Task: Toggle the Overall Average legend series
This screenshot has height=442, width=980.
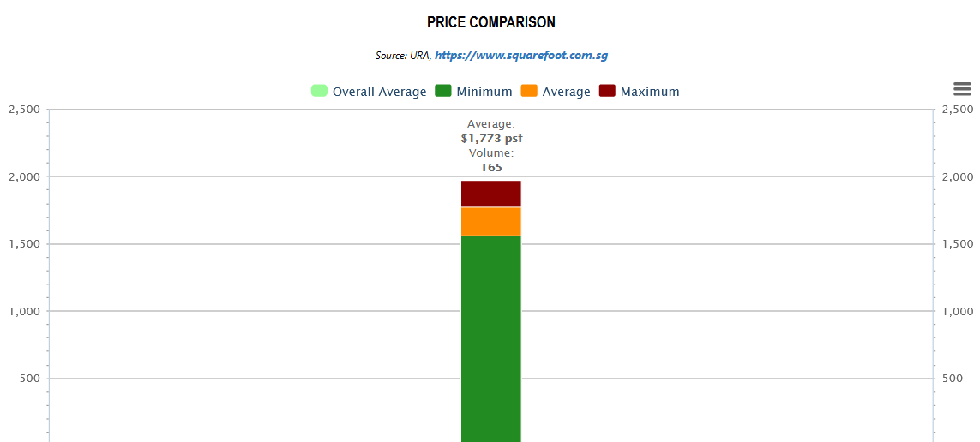Action: (369, 92)
